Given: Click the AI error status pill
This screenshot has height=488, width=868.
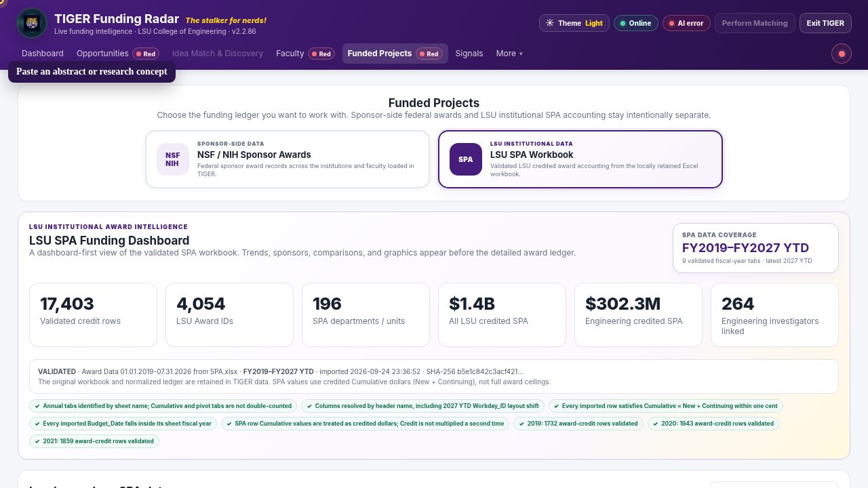Looking at the screenshot, I should click(686, 23).
